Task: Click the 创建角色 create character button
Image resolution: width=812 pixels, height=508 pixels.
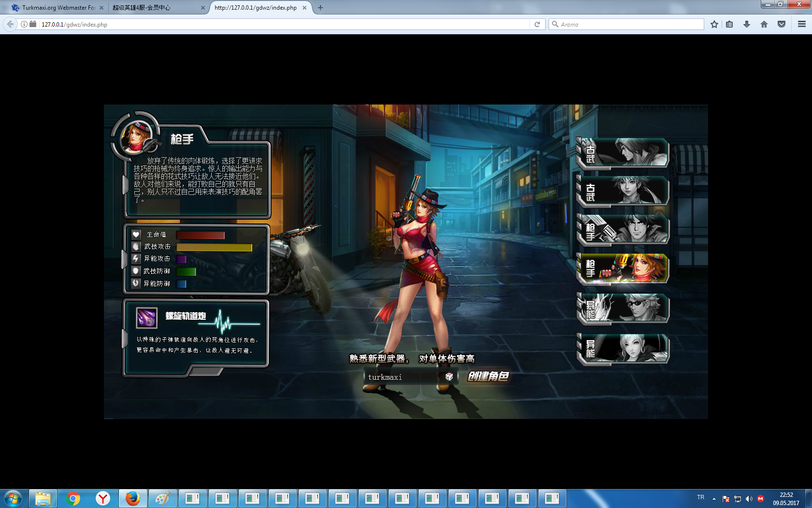Action: point(488,376)
